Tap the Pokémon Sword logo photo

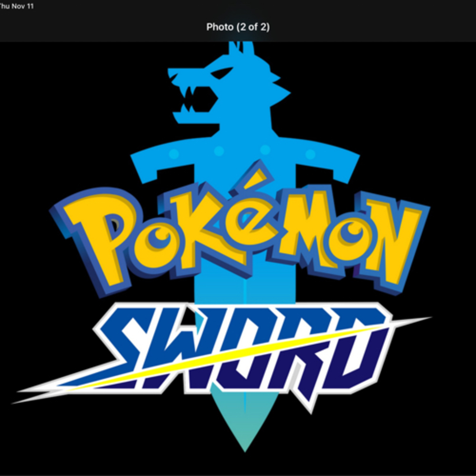pyautogui.click(x=238, y=259)
